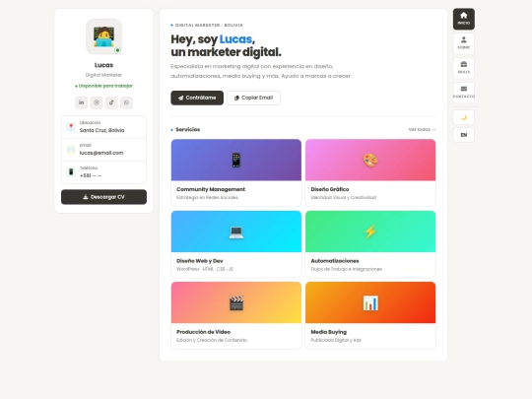Click the download icon in Descargar CV

click(x=86, y=197)
